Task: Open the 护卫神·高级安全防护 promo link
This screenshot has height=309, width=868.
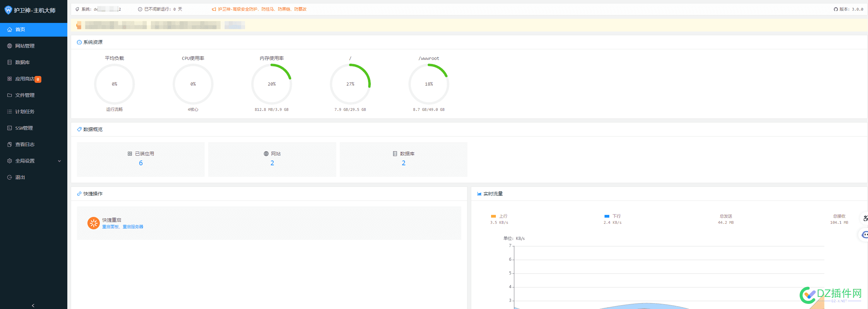Action: click(x=262, y=9)
